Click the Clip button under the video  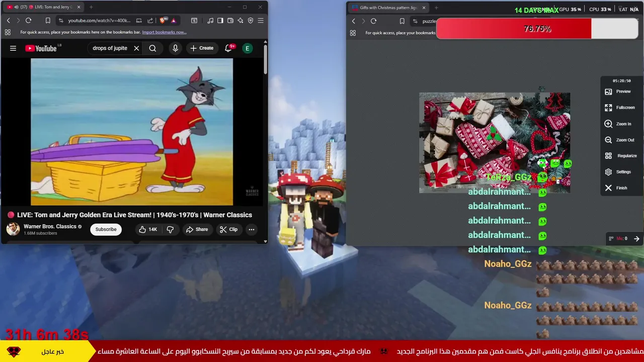point(228,229)
